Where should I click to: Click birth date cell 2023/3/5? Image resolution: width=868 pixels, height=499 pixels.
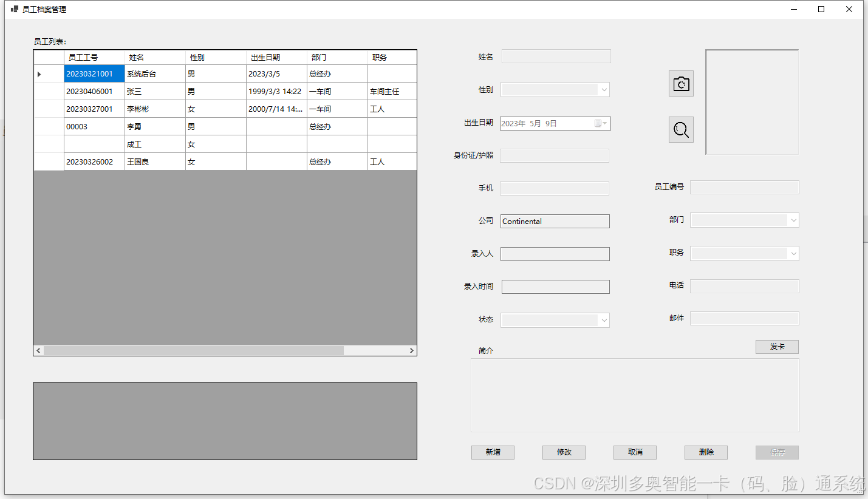(x=276, y=73)
